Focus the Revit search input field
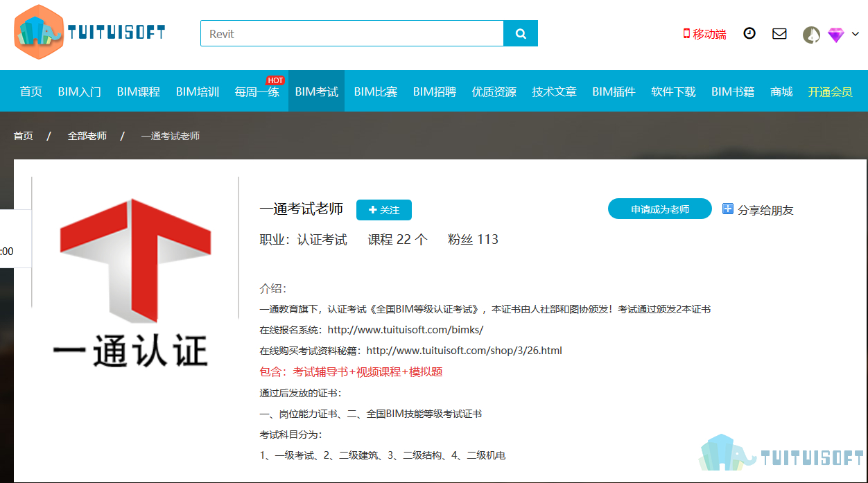The height and width of the screenshot is (483, 868). tap(352, 33)
